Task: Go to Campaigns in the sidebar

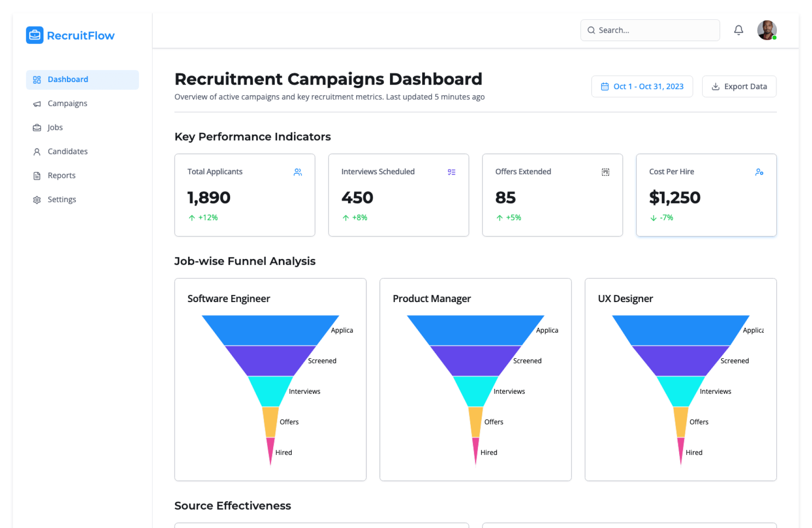Action: [x=67, y=104]
